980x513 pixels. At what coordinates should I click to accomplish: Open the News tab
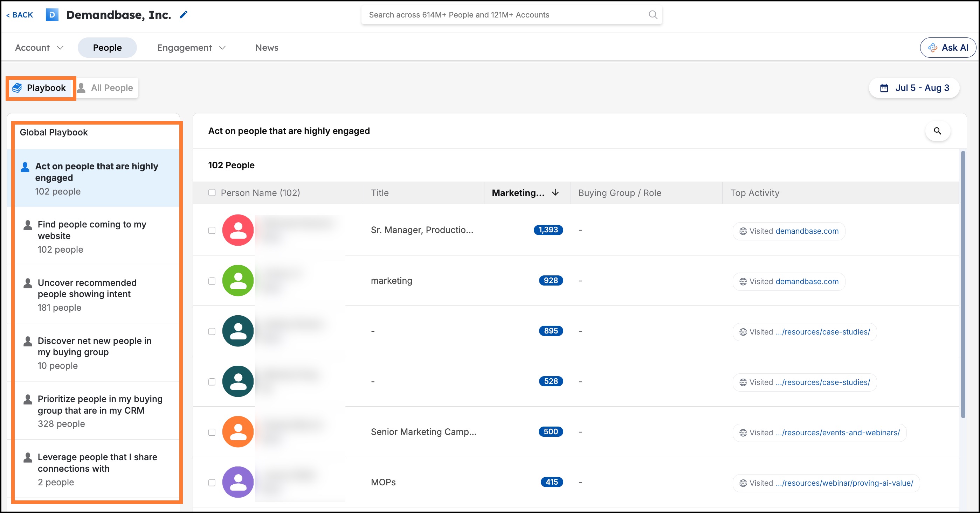pyautogui.click(x=267, y=48)
